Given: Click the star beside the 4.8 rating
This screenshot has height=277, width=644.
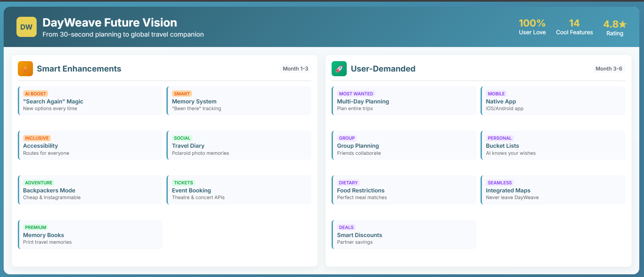Looking at the screenshot, I should (x=623, y=24).
